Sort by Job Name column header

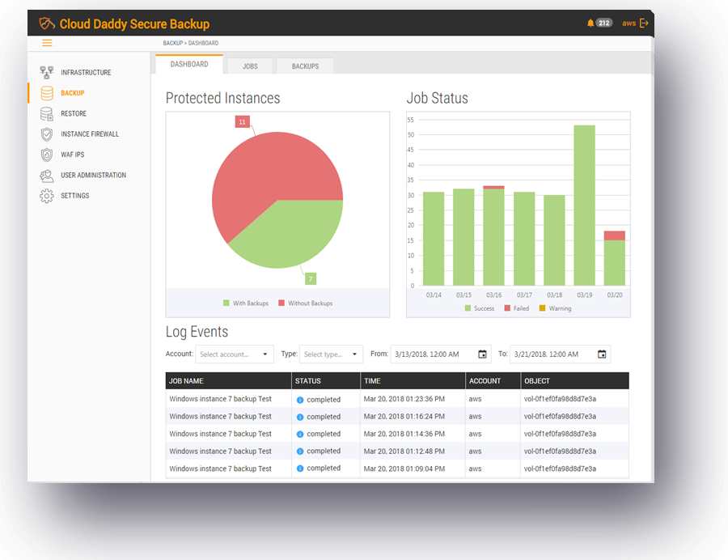pos(228,381)
